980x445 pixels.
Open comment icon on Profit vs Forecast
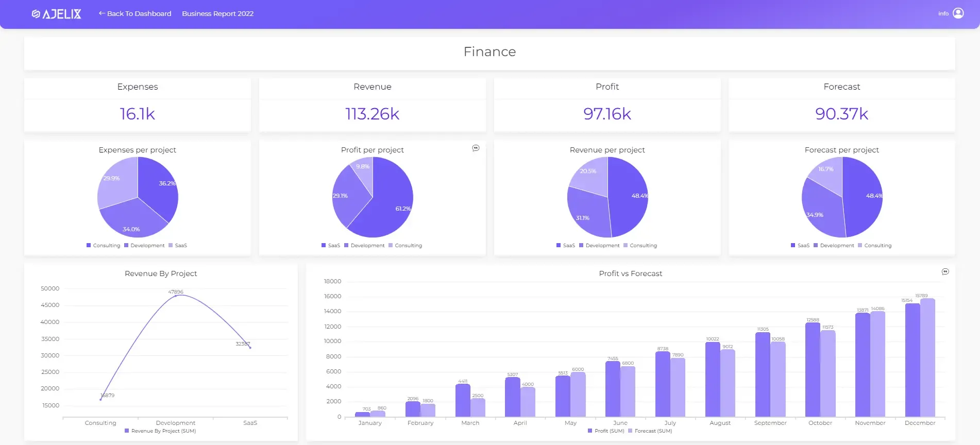(945, 272)
